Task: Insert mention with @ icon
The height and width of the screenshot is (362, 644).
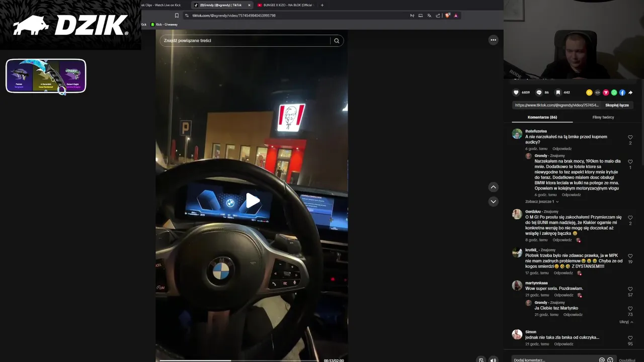Action: [x=602, y=360]
